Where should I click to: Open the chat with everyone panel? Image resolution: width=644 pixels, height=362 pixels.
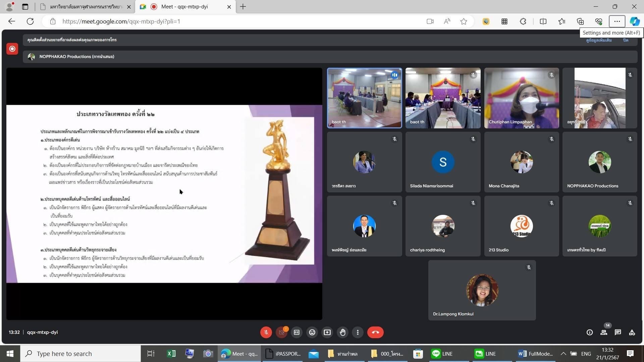click(618, 332)
